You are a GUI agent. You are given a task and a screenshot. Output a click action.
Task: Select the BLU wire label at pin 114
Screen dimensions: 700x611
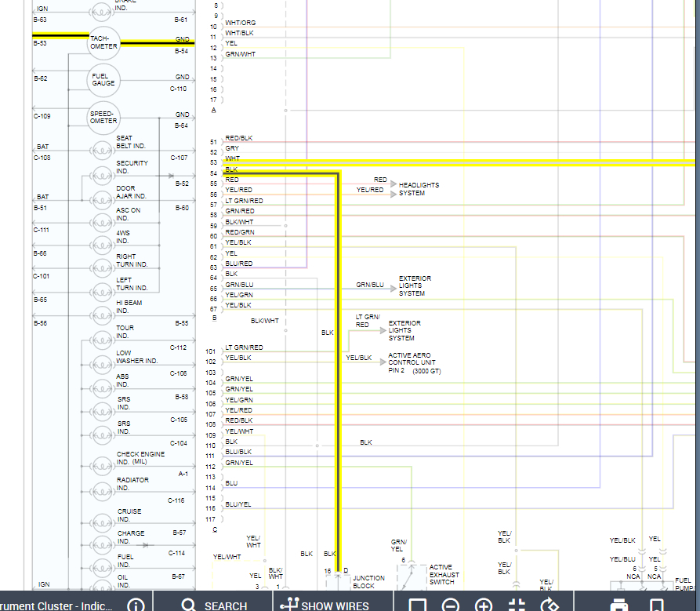[231, 483]
